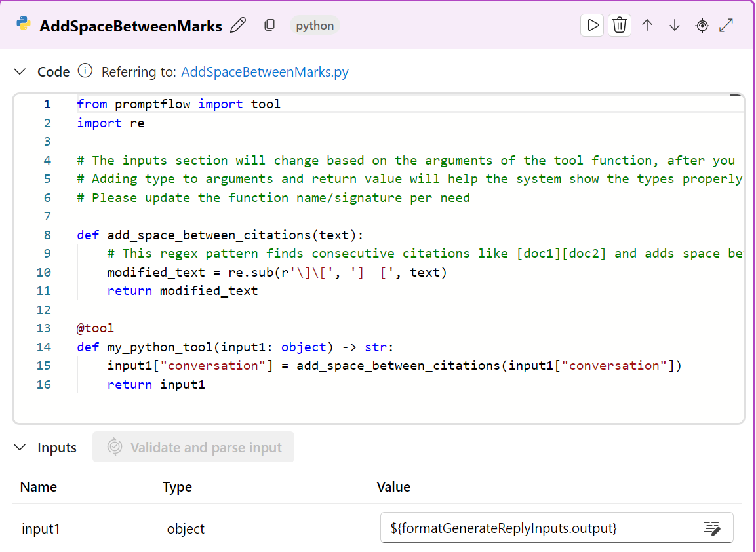Rename node using the pencil edit icon
This screenshot has width=756, height=552.
click(238, 25)
